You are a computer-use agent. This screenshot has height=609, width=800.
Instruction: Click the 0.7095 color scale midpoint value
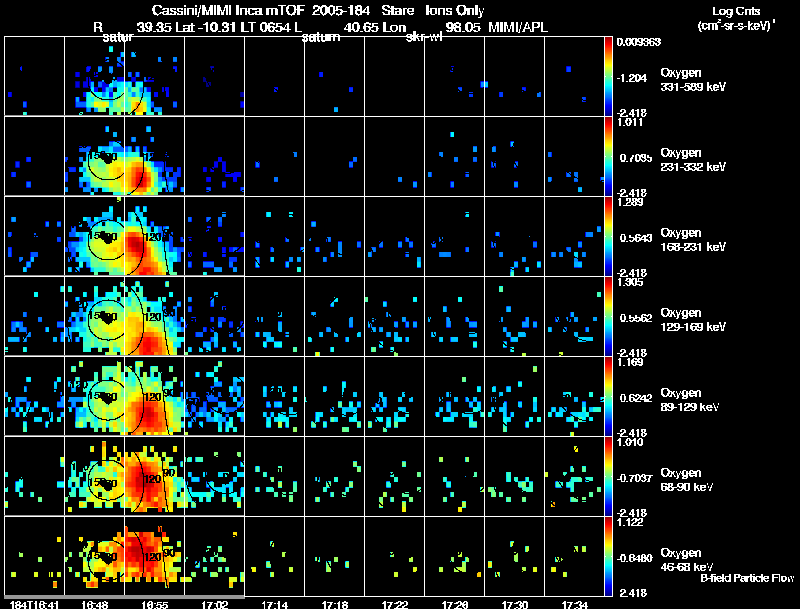click(636, 158)
